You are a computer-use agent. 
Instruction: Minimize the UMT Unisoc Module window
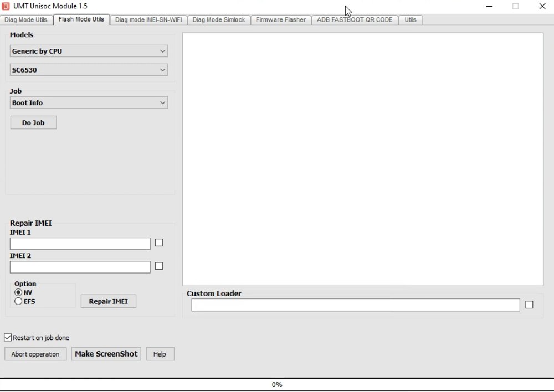point(489,6)
